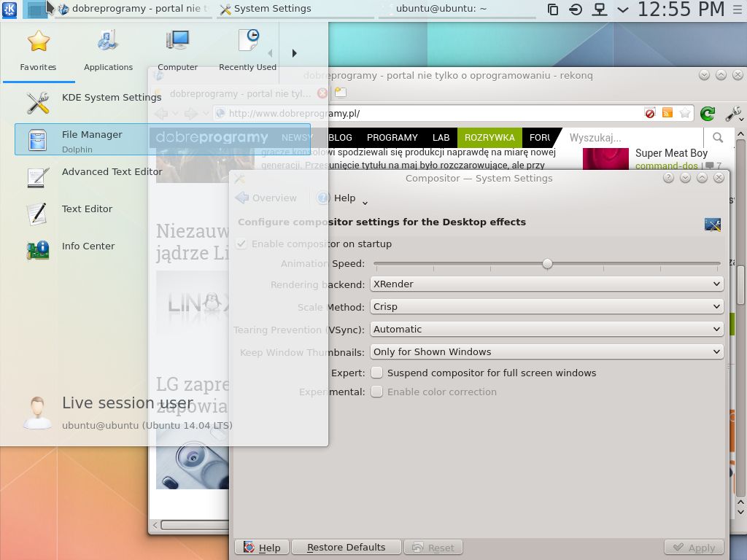Image resolution: width=747 pixels, height=560 pixels.
Task: Expand the Help toolbar menu arrow
Action: point(365,203)
